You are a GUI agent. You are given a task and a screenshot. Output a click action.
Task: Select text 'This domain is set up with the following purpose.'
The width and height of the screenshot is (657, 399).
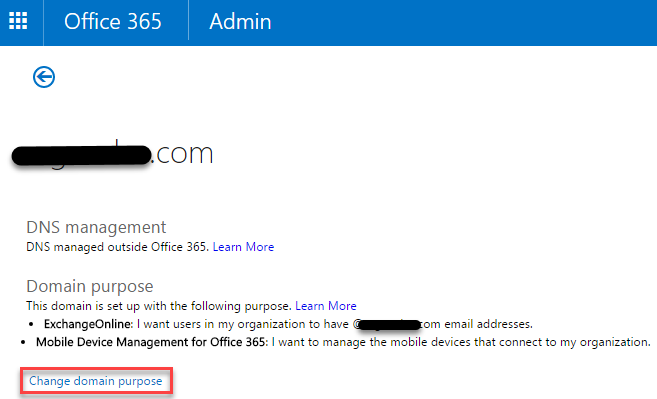(159, 306)
